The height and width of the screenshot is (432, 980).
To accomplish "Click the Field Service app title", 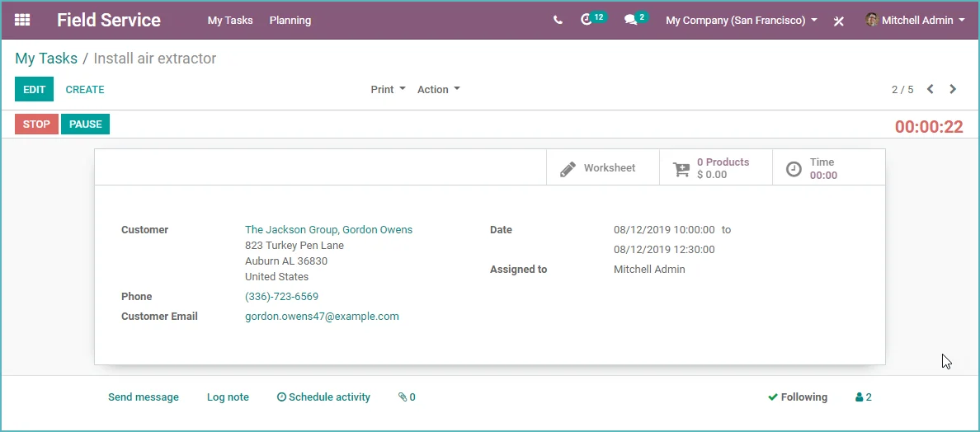I will click(109, 20).
